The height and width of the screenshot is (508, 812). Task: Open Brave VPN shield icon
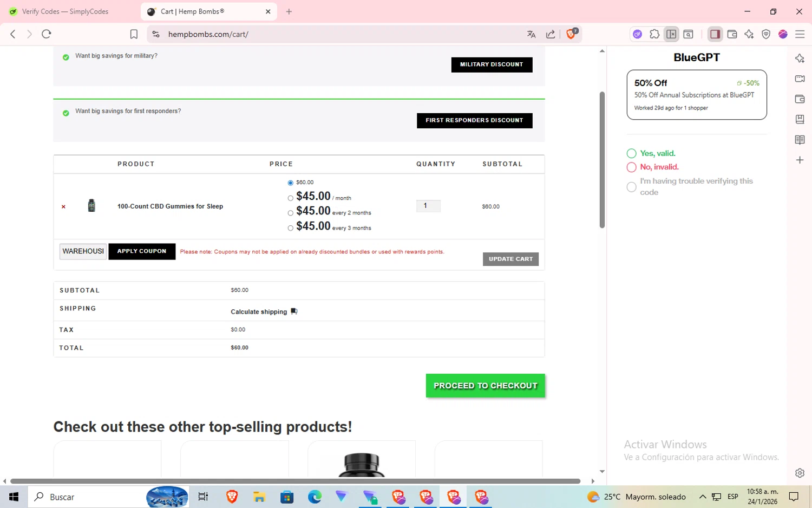click(x=766, y=34)
